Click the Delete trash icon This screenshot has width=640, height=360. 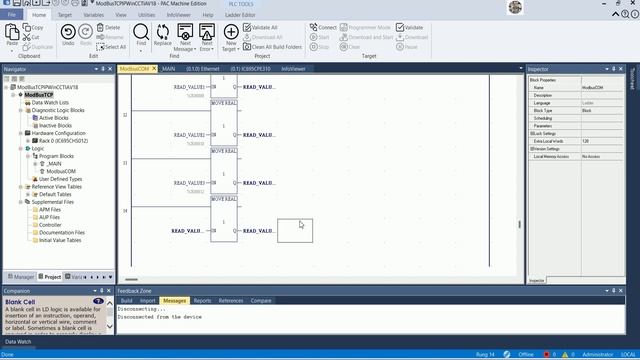(x=100, y=27)
